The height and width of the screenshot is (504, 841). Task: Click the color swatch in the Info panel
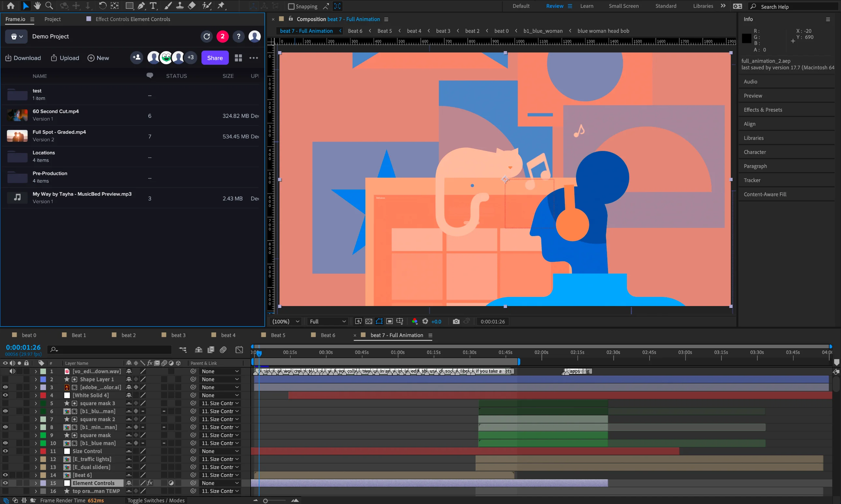coord(746,38)
